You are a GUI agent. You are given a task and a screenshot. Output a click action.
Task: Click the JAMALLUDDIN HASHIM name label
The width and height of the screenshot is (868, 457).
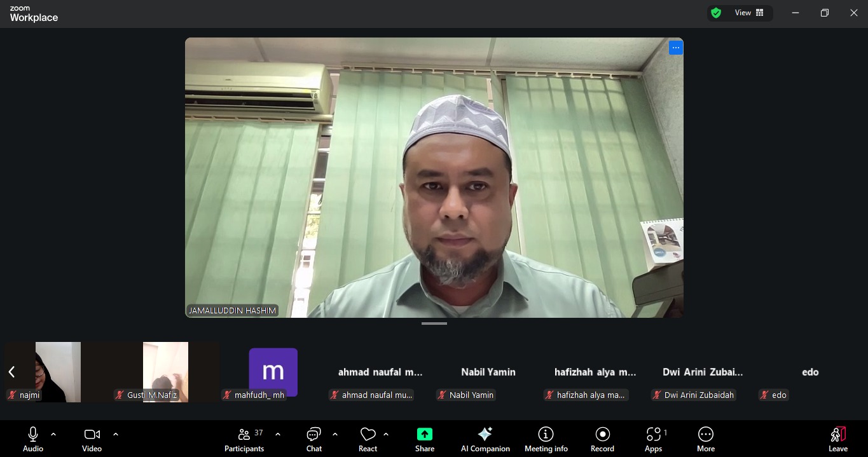pos(233,311)
